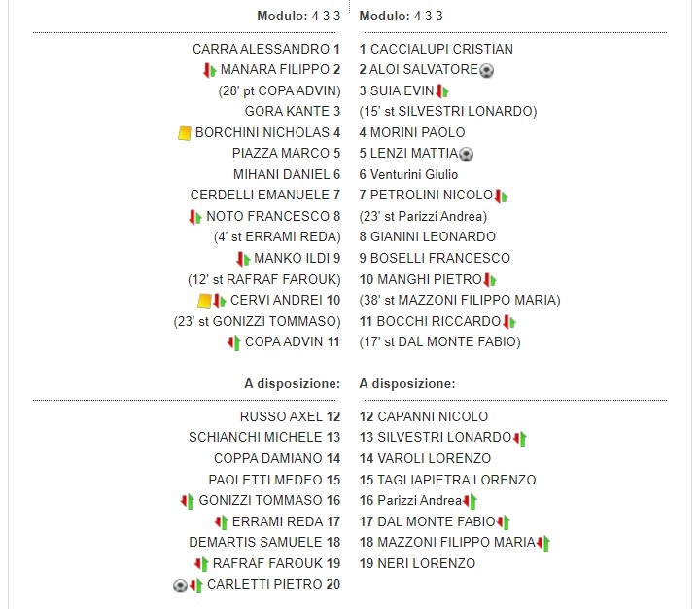Click substitution arrows next to MANKO ILDI
The width and height of the screenshot is (700, 609).
243,259
